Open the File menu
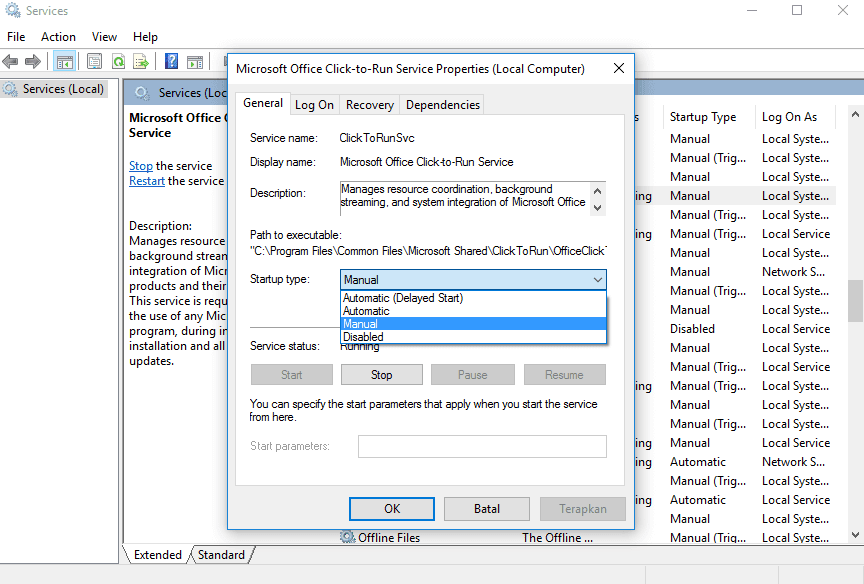This screenshot has height=584, width=864. (16, 37)
